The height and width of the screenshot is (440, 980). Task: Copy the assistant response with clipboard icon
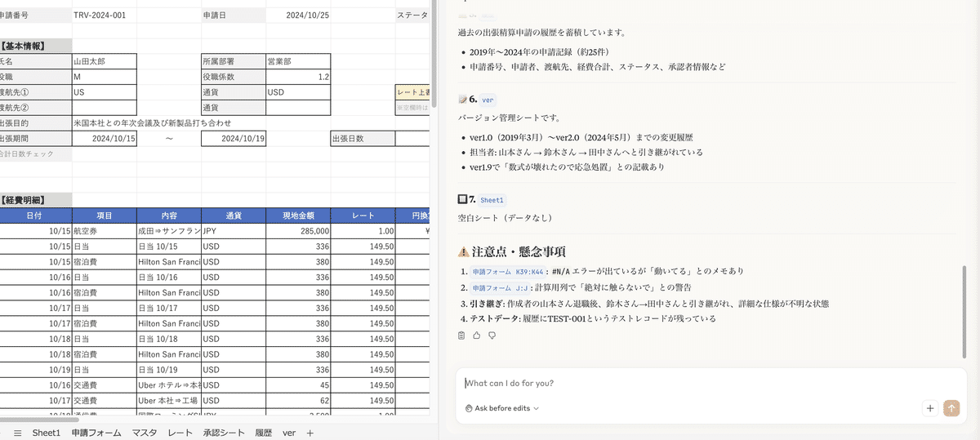tap(461, 336)
